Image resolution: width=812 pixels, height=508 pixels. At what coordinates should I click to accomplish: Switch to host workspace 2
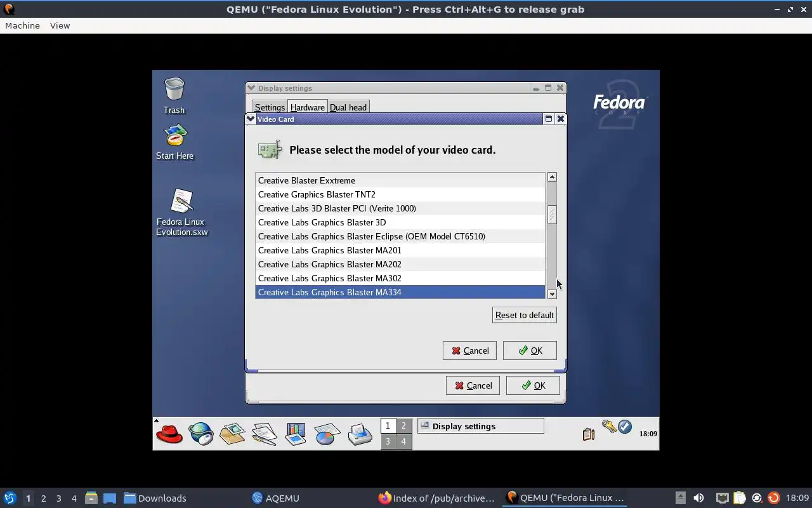pyautogui.click(x=43, y=498)
